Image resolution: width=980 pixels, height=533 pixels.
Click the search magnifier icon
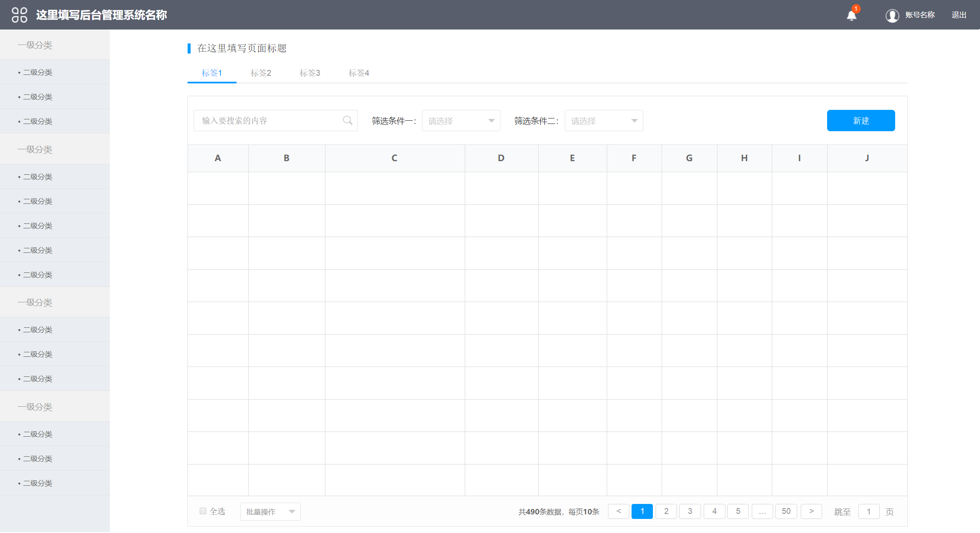pyautogui.click(x=348, y=120)
